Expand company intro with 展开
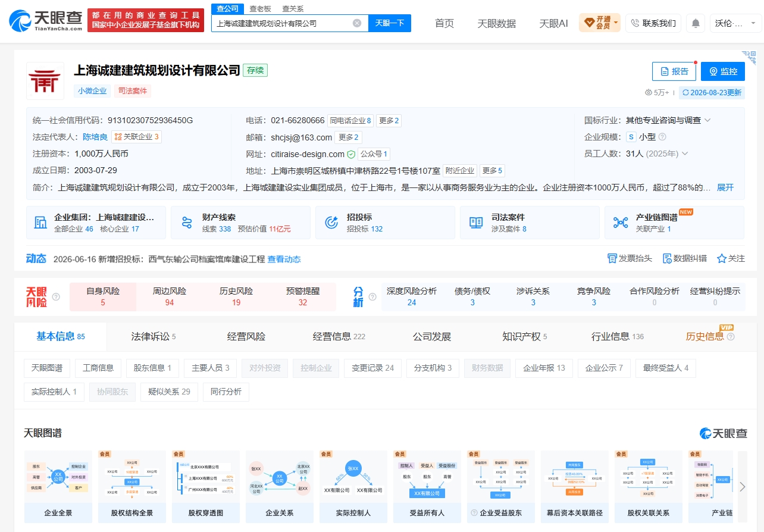This screenshot has height=532, width=764. 725,187
